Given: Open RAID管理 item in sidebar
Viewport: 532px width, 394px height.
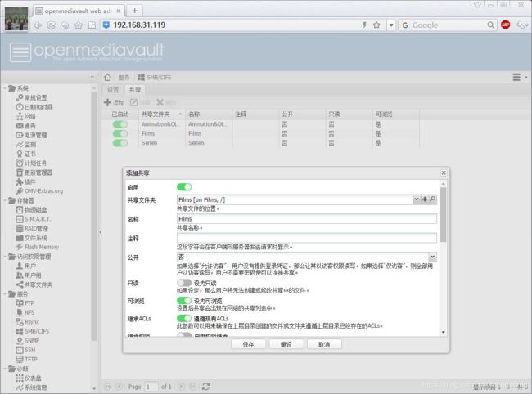Looking at the screenshot, I should click(x=32, y=228).
